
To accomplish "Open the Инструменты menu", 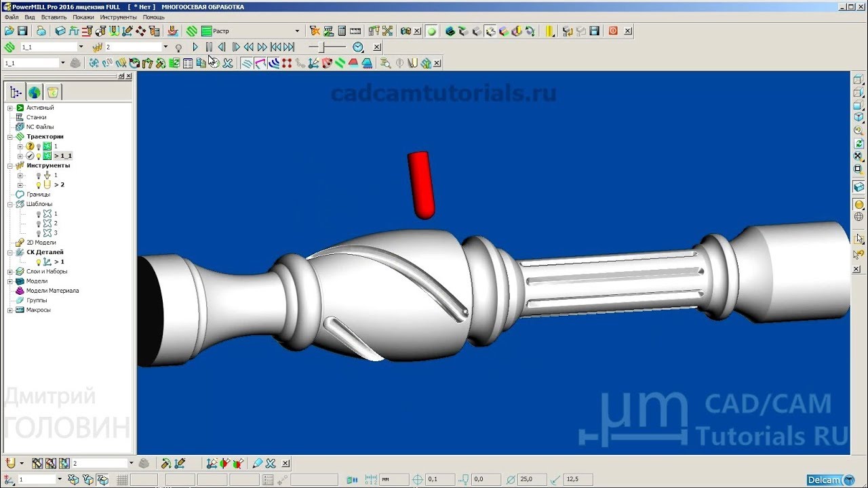I will [118, 17].
